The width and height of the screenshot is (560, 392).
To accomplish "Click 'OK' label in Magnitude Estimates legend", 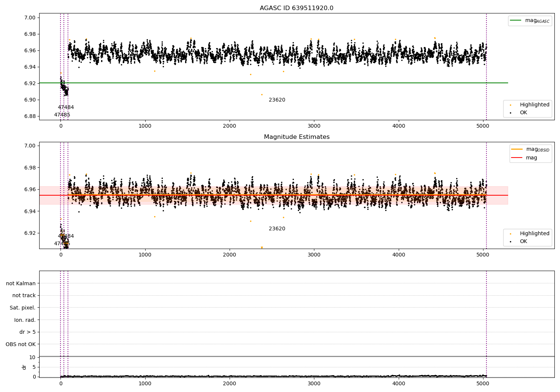I will [523, 241].
